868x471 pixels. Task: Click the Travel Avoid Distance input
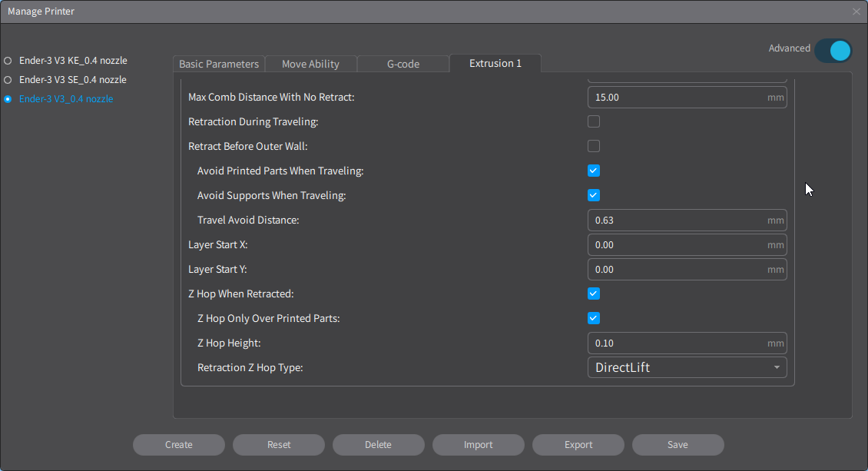point(676,220)
